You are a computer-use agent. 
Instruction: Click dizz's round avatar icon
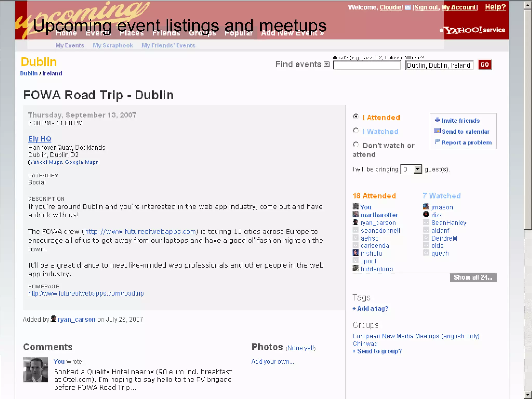426,214
